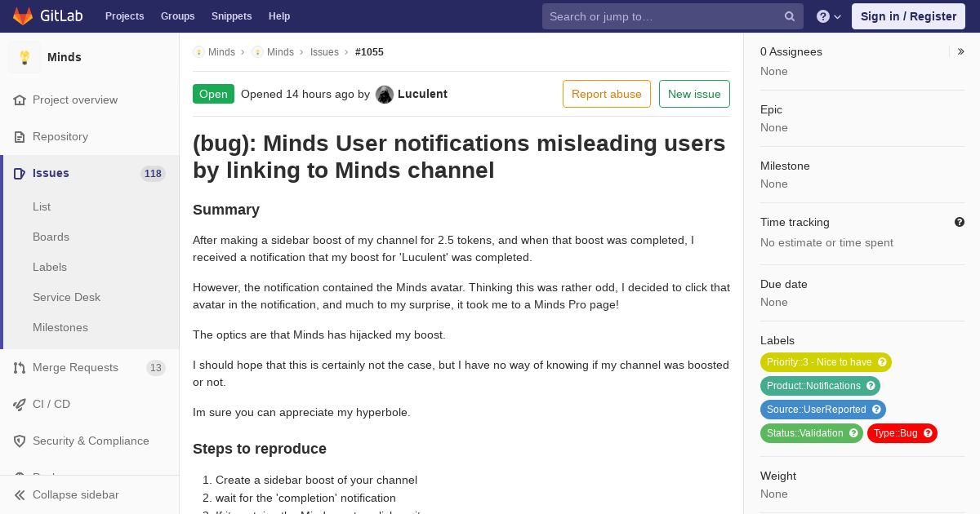Click the Project overview home icon
The width and height of the screenshot is (980, 514).
(20, 100)
